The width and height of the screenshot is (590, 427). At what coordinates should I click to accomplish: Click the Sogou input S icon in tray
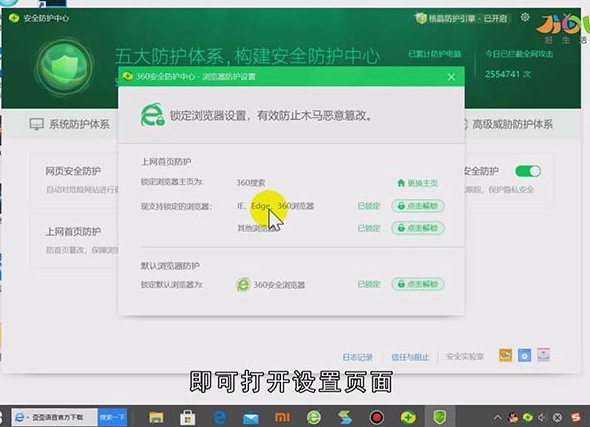[576, 417]
